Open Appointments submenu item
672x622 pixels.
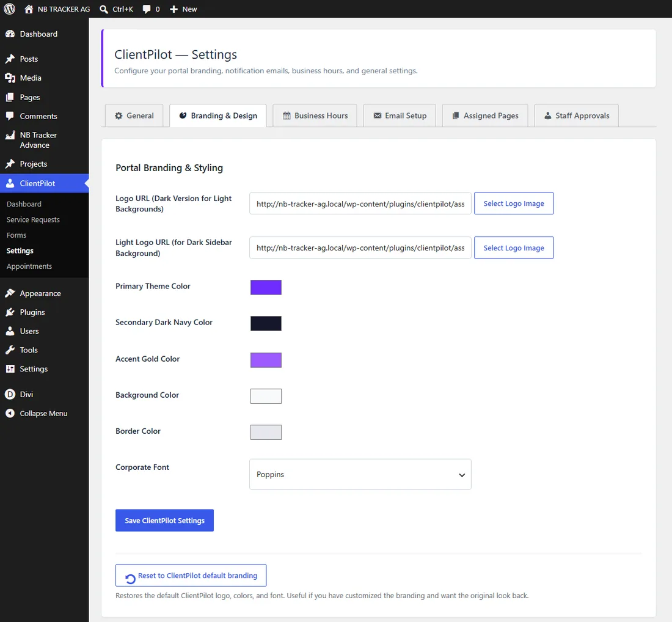click(x=29, y=266)
